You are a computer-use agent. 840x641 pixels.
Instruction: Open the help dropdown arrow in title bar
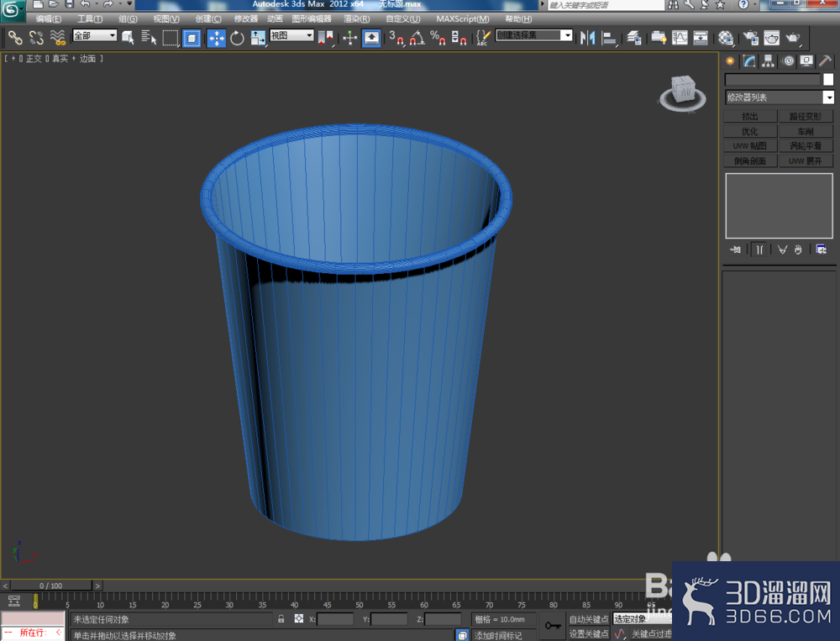click(754, 4)
